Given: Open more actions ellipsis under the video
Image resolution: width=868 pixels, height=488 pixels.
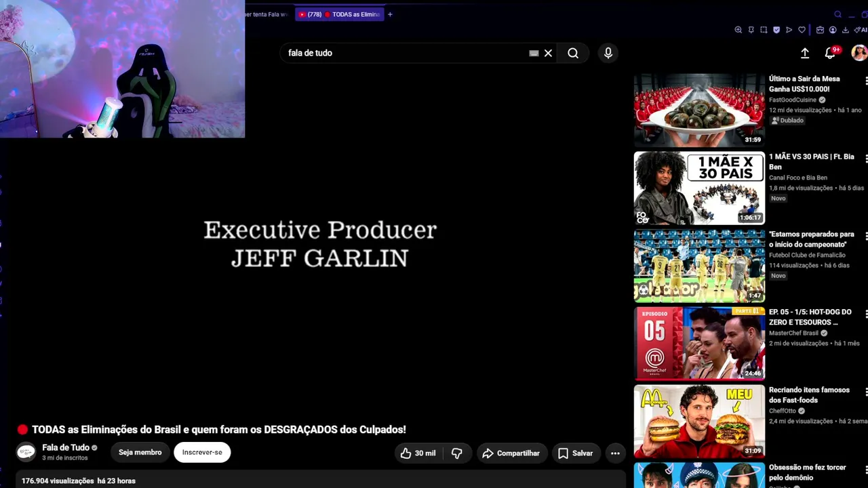Looking at the screenshot, I should (615, 453).
